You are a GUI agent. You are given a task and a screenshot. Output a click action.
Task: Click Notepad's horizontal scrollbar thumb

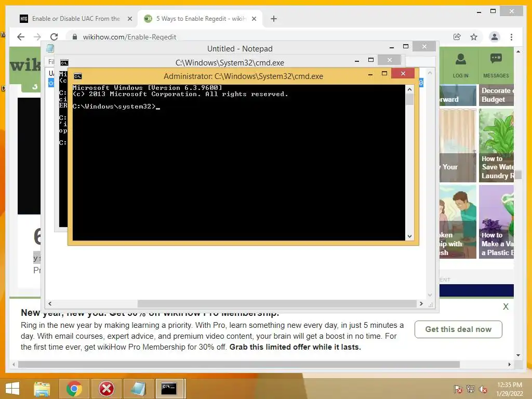tap(277, 303)
